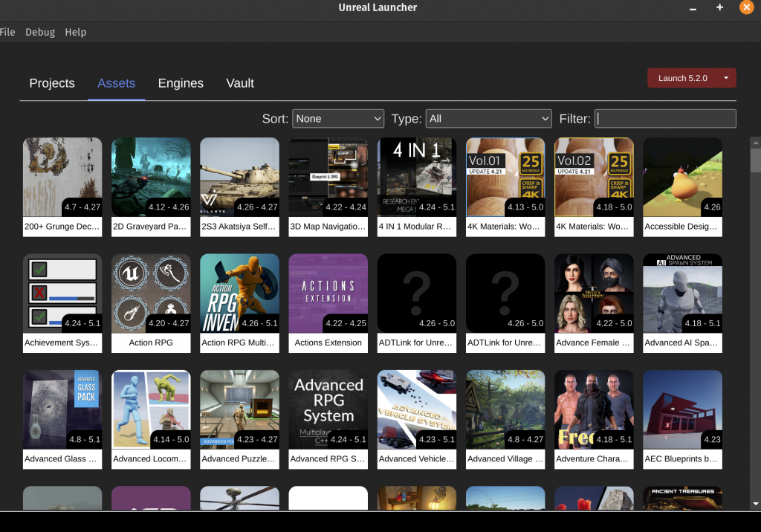This screenshot has height=532, width=761.
Task: Switch to the Engines tab
Action: coord(181,83)
